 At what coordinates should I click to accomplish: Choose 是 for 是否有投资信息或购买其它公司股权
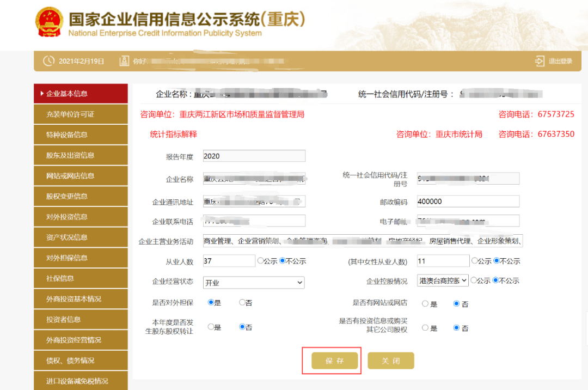click(x=425, y=328)
